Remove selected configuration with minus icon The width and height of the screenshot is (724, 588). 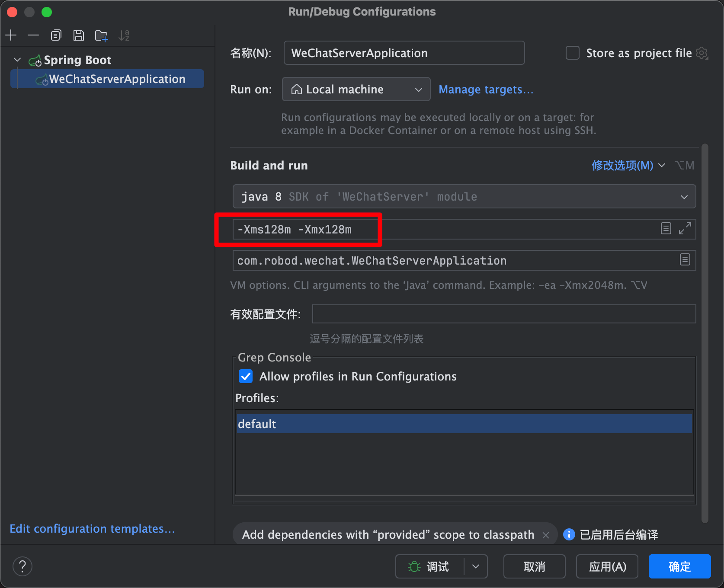coord(33,35)
